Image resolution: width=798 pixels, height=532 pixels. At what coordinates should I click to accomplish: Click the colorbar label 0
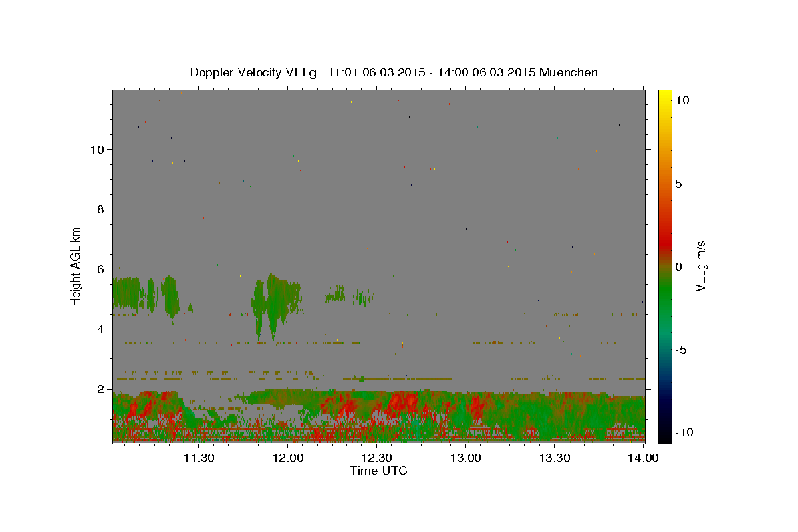[x=678, y=267]
